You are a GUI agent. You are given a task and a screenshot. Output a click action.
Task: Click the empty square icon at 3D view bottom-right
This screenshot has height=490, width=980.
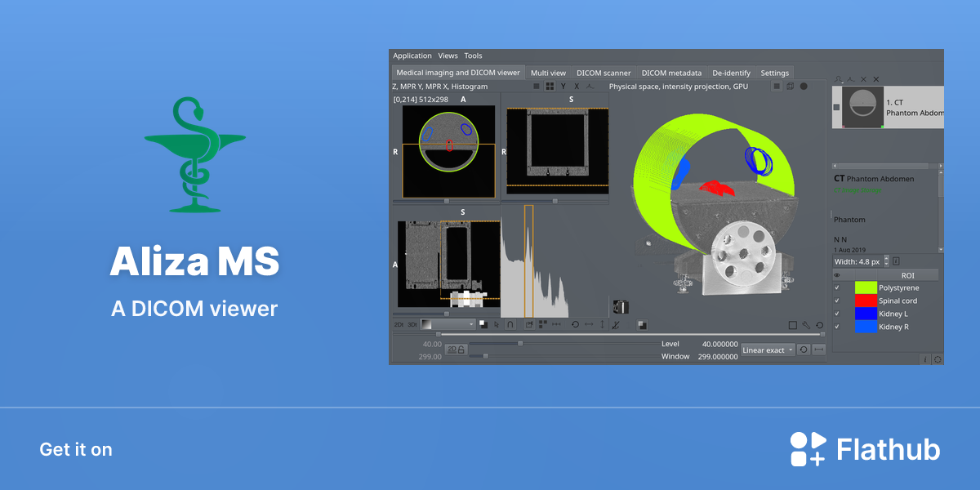click(x=793, y=325)
